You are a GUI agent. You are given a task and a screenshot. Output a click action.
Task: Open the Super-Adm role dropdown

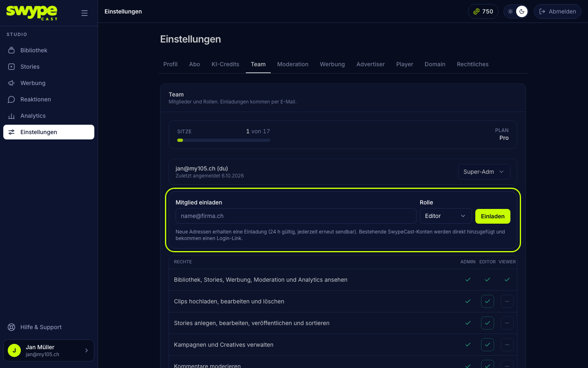484,172
